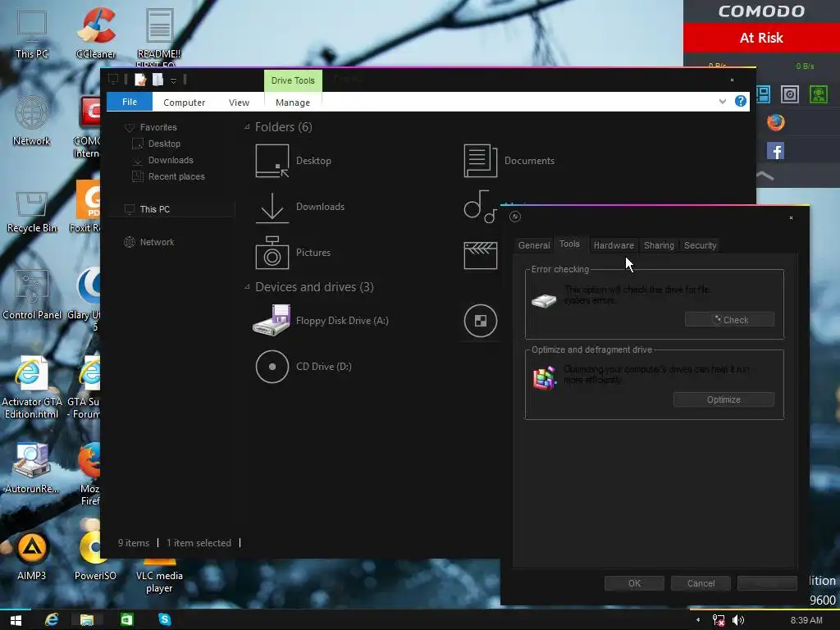Open the This PC desktop icon
840x630 pixels.
coord(32,33)
